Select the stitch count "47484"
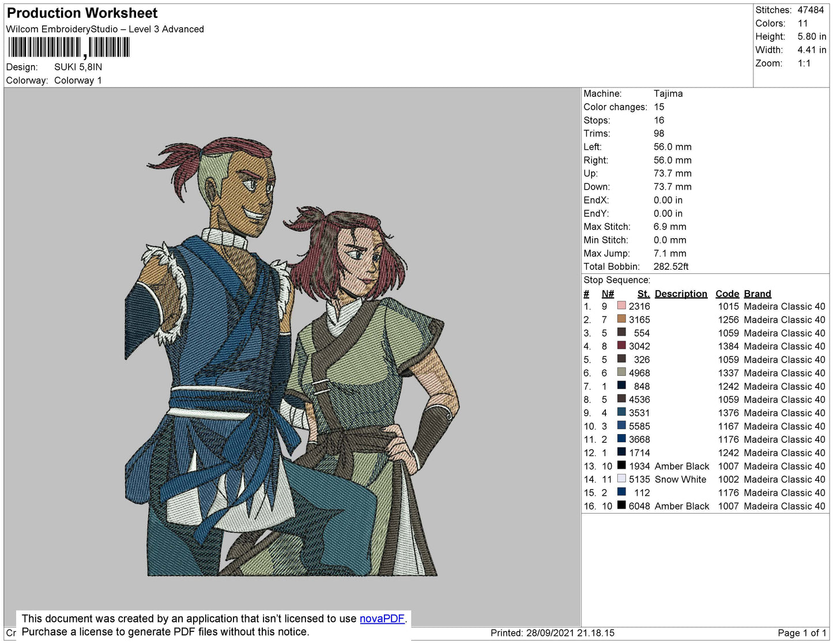Screen dimensions: 833x644 point(811,10)
